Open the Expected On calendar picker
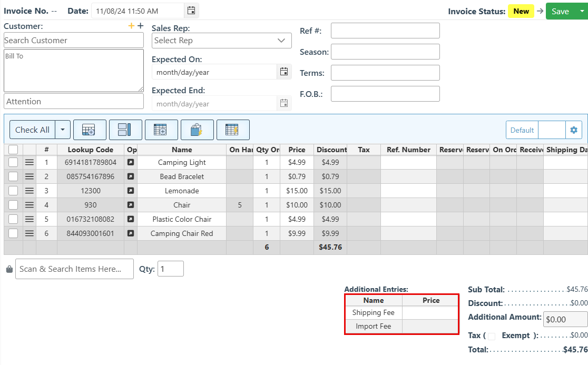 coord(284,72)
